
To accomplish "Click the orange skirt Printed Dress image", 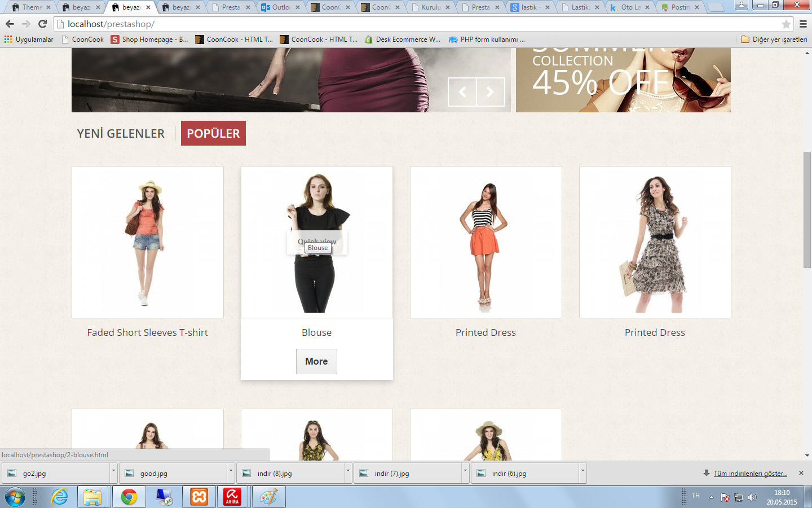I will [x=486, y=242].
